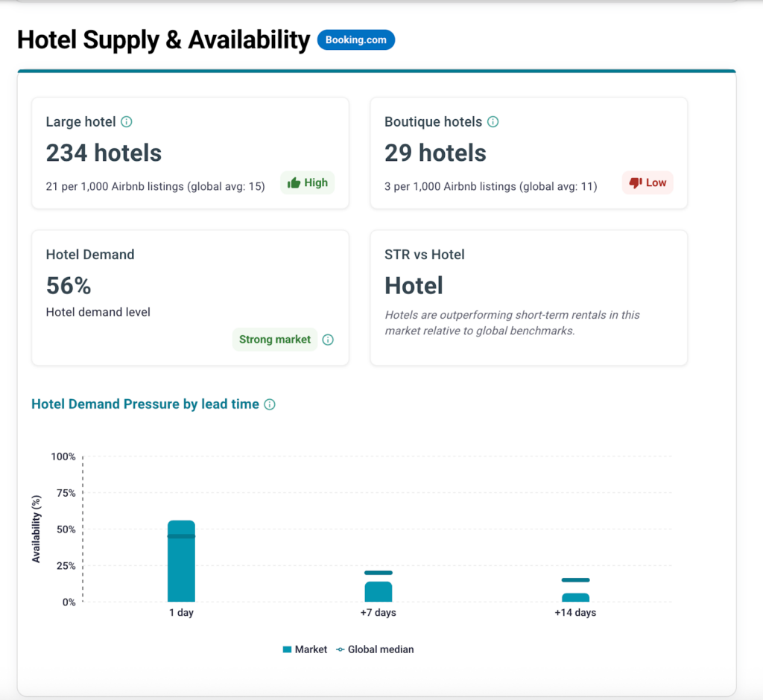Click the info icon beside Large hotel
The width and height of the screenshot is (763, 700).
(x=127, y=122)
